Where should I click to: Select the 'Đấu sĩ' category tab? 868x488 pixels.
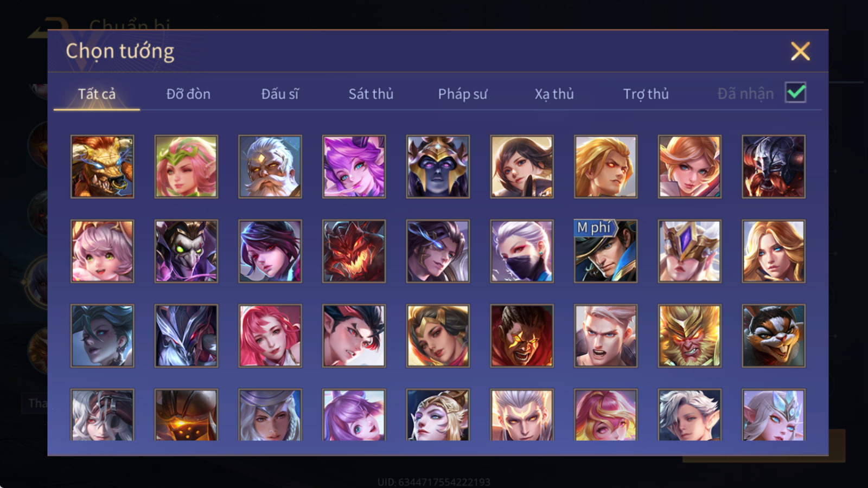280,94
